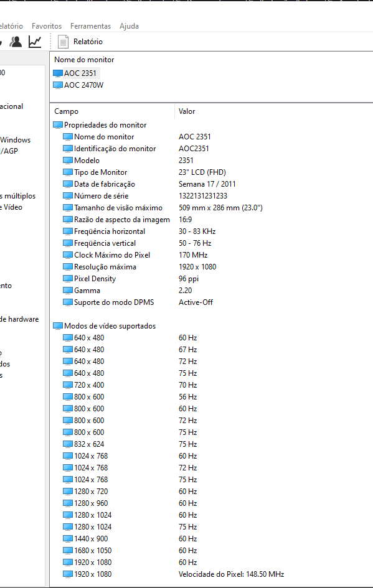The width and height of the screenshot is (373, 588).
Task: Click the Relatório toolbar button
Action: pos(80,42)
